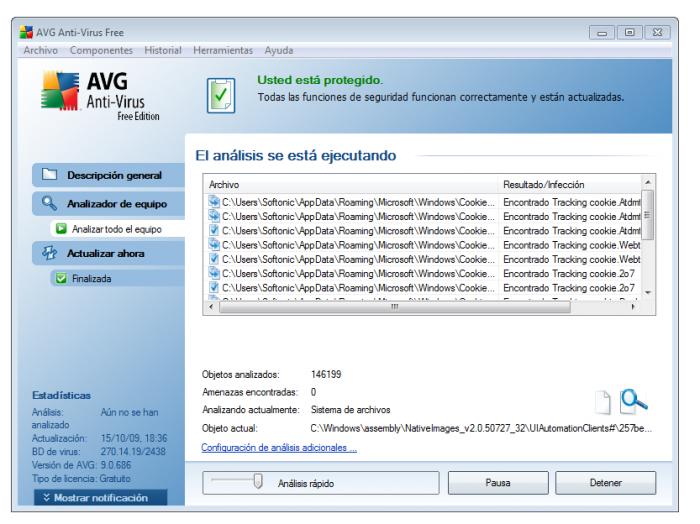Click the Amenazas encontradas value 0
The height and width of the screenshot is (524, 700).
[313, 392]
